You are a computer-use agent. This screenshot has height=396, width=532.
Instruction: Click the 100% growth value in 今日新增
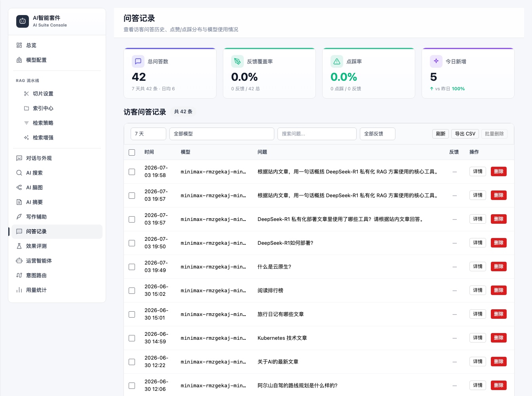[458, 89]
